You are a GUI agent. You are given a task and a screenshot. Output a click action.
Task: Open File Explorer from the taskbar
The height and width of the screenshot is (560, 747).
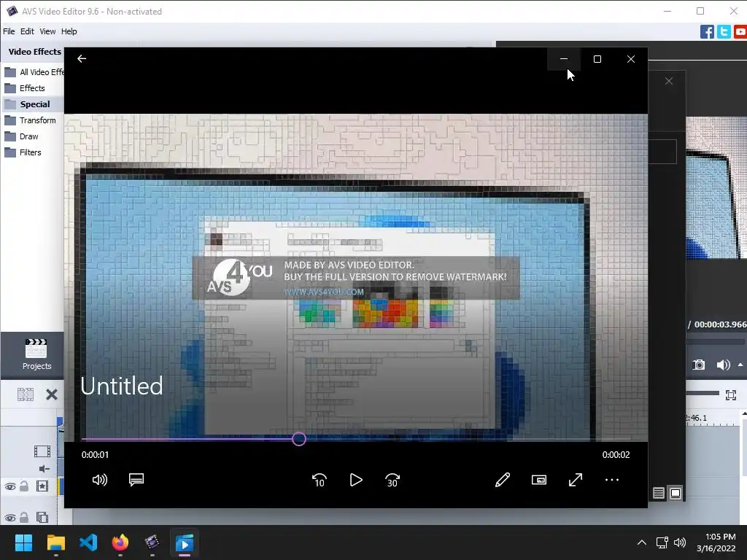point(55,542)
